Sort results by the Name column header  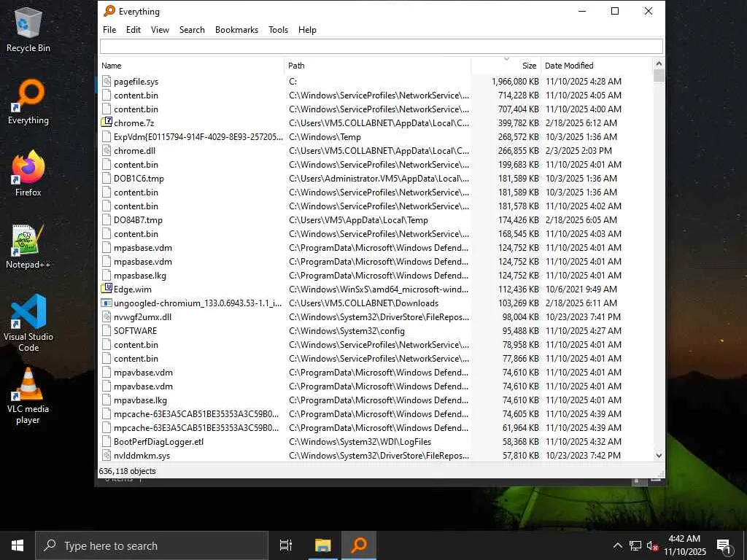[x=192, y=66]
